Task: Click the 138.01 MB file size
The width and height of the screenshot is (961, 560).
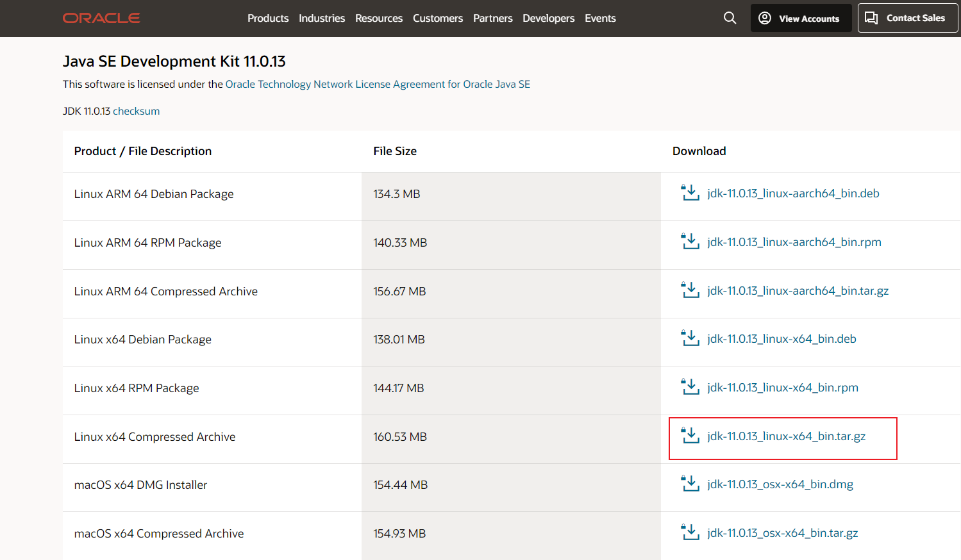Action: pyautogui.click(x=399, y=339)
